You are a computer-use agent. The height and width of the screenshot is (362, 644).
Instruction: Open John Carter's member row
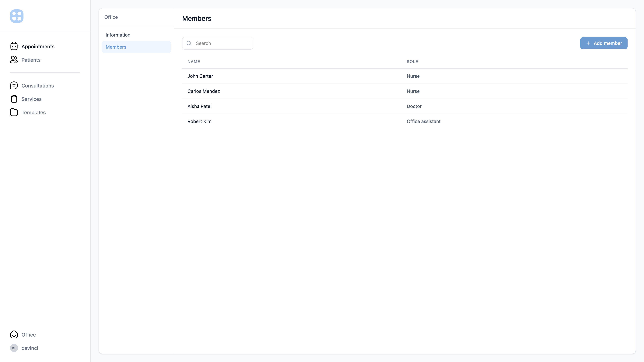(x=200, y=76)
